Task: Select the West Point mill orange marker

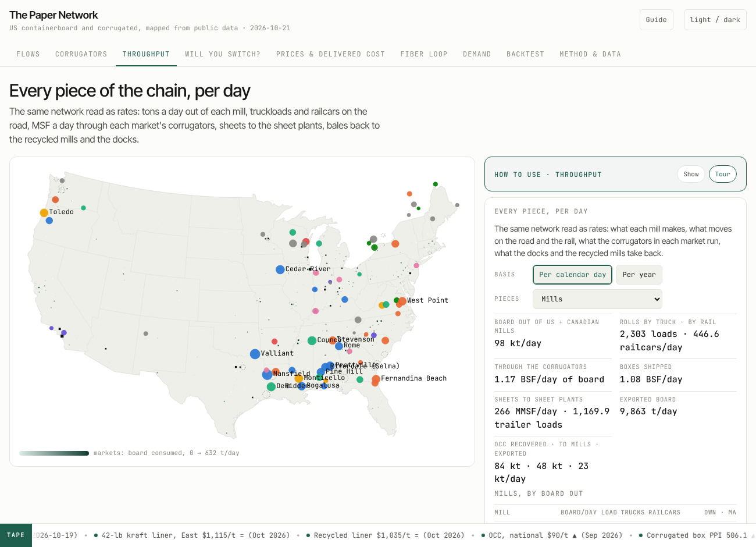Action: (402, 301)
